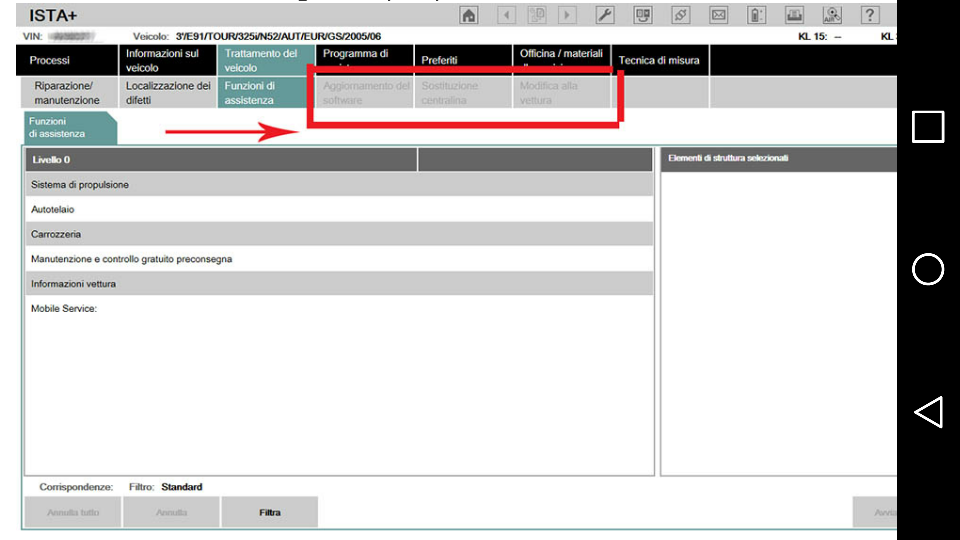This screenshot has height=540, width=960.
Task: Open Localizzazione dei difetti sub-tab
Action: [x=168, y=92]
